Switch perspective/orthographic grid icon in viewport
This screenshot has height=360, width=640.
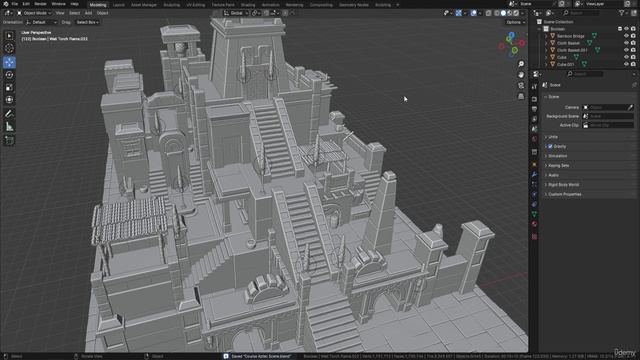(x=521, y=96)
